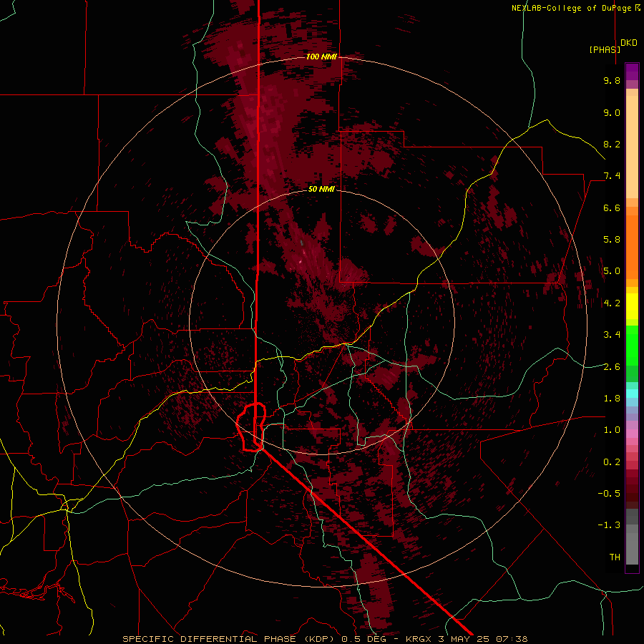Click the 7.4 scale value

click(612, 176)
